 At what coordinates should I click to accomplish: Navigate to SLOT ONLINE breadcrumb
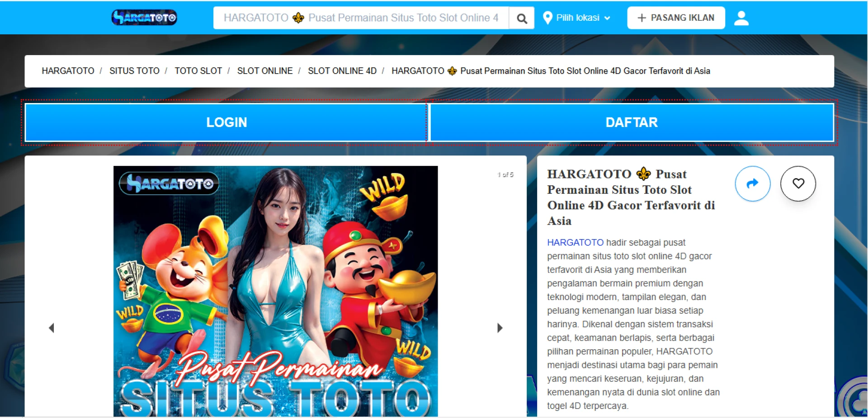point(265,71)
